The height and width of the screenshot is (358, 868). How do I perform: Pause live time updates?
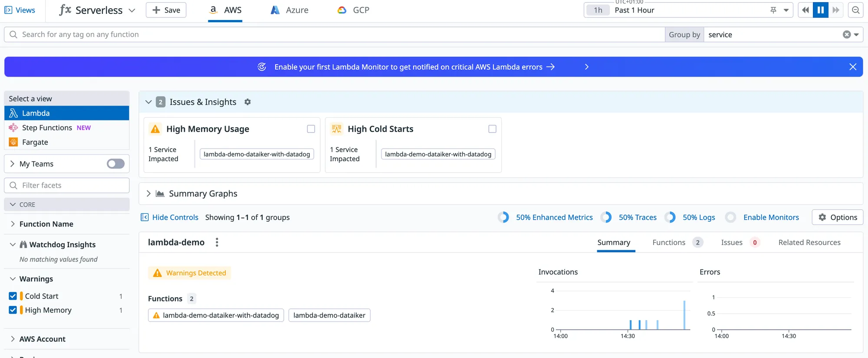[x=820, y=10]
